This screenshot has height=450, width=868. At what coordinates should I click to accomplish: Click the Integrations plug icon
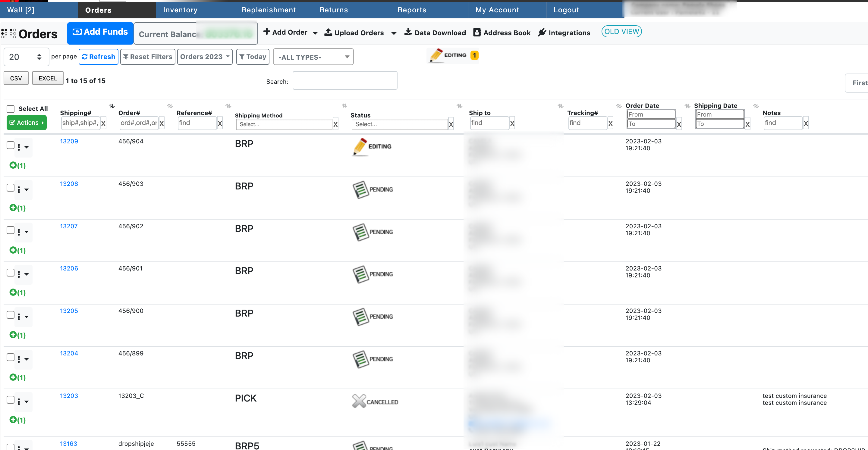tap(542, 32)
